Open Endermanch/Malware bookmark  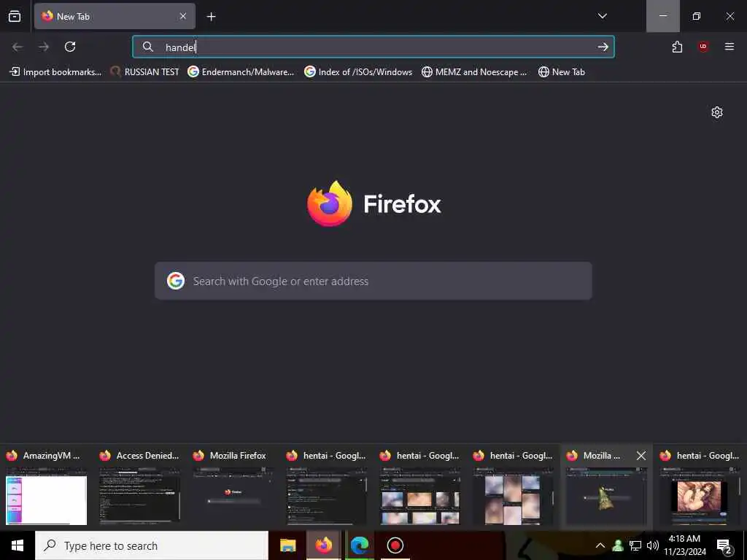click(241, 72)
